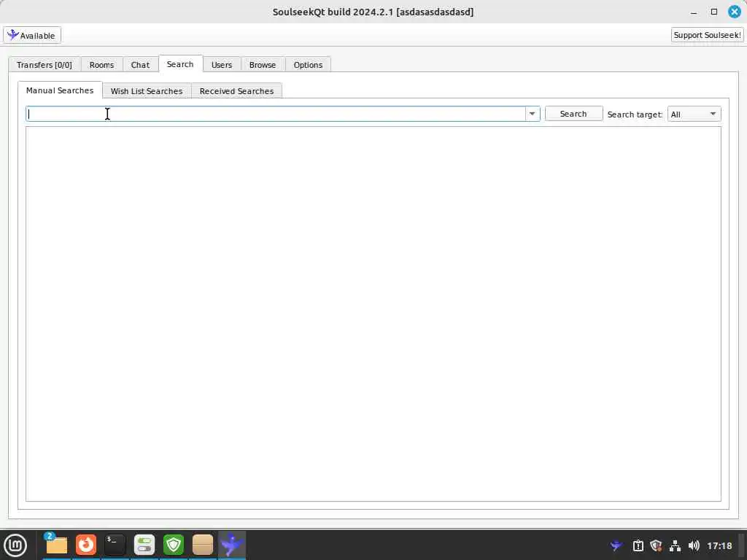
Task: Open the clipboard tray icon
Action: click(x=638, y=545)
